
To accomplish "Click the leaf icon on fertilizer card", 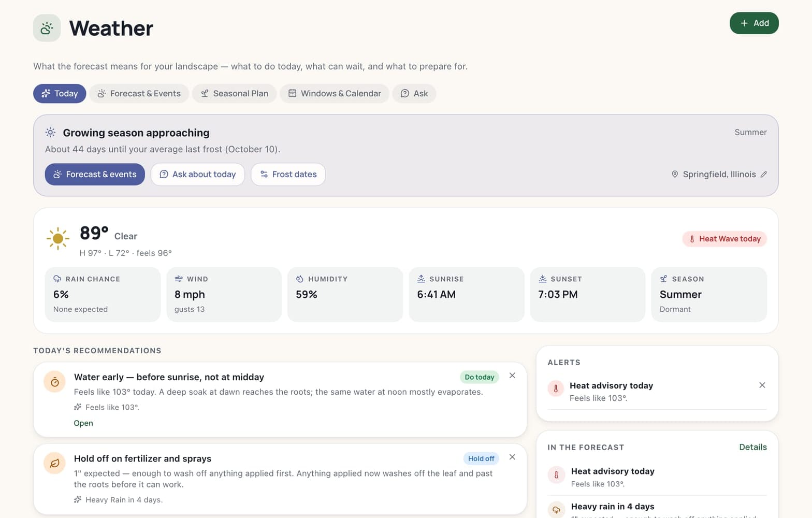I will [54, 464].
